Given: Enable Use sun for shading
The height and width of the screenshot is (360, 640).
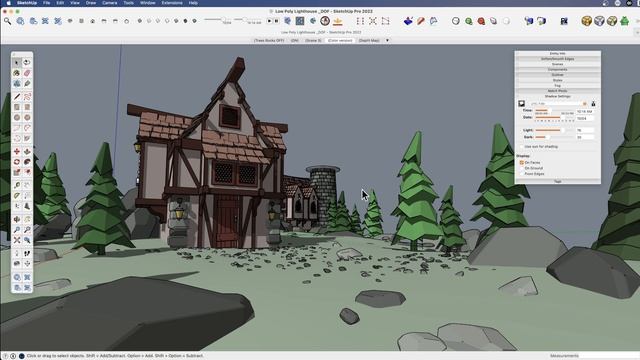Looking at the screenshot, I should click(522, 147).
